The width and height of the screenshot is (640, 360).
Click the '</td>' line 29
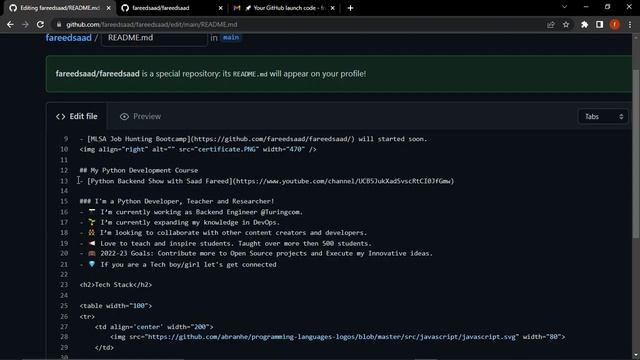(104, 348)
